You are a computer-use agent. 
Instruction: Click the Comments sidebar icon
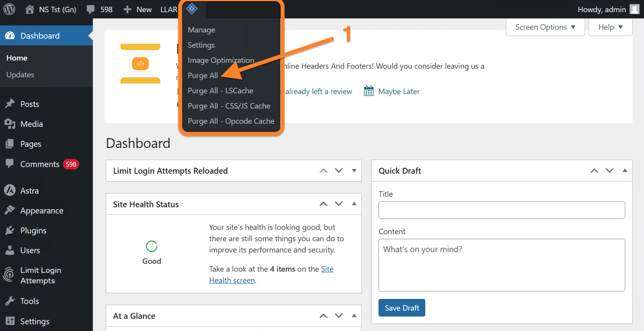point(10,164)
